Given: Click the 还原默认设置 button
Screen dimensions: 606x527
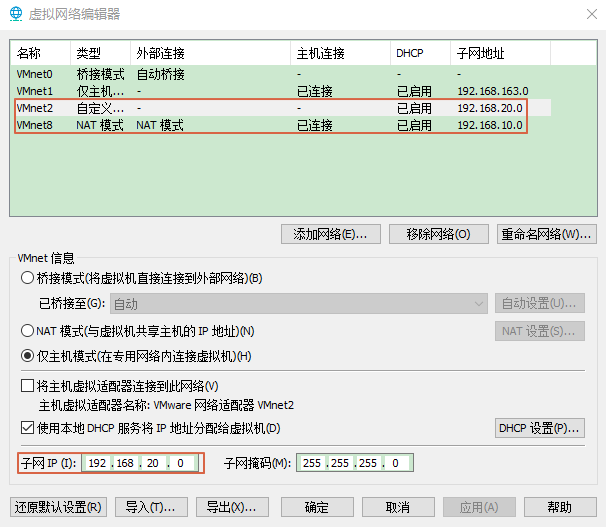Looking at the screenshot, I should click(x=57, y=507).
